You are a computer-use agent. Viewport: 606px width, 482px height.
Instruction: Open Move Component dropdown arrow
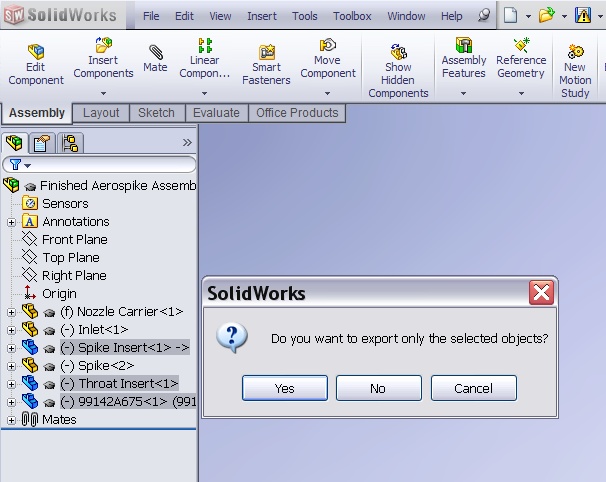327,93
